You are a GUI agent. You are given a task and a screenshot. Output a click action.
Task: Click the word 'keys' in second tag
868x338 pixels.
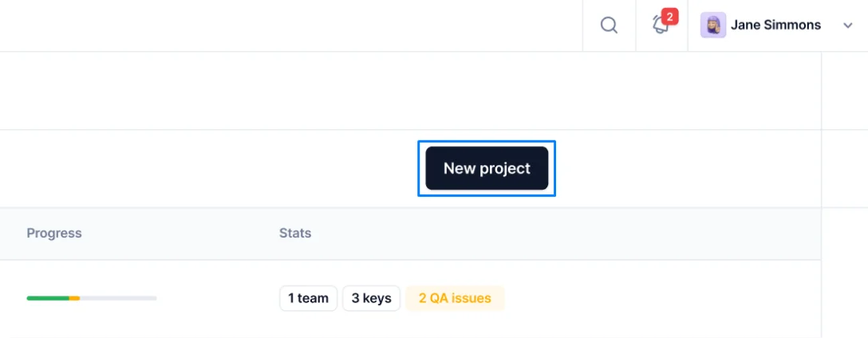tap(377, 298)
